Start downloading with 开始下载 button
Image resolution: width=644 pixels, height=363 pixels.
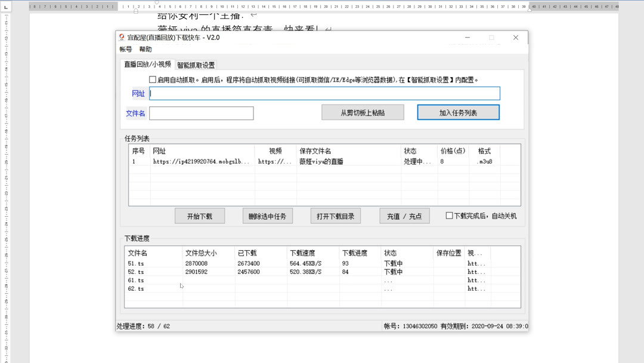click(200, 215)
